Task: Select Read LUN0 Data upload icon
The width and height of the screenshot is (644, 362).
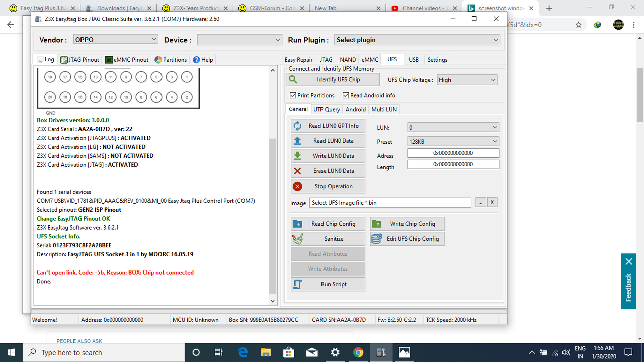Action: coord(297,141)
